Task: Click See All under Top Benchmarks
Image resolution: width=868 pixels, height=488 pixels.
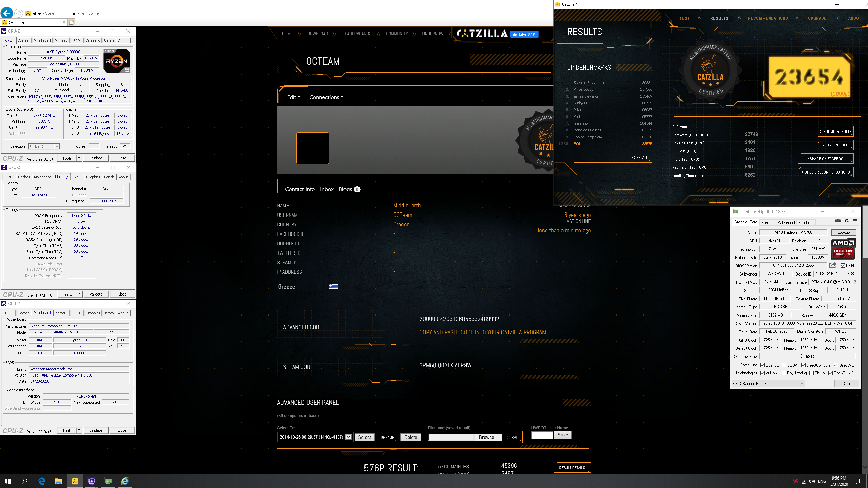Action: click(639, 158)
